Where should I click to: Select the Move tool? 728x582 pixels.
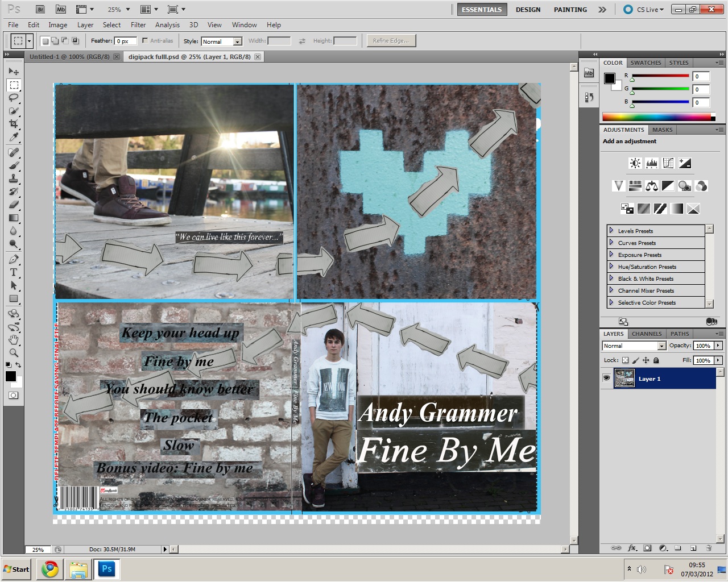point(14,71)
